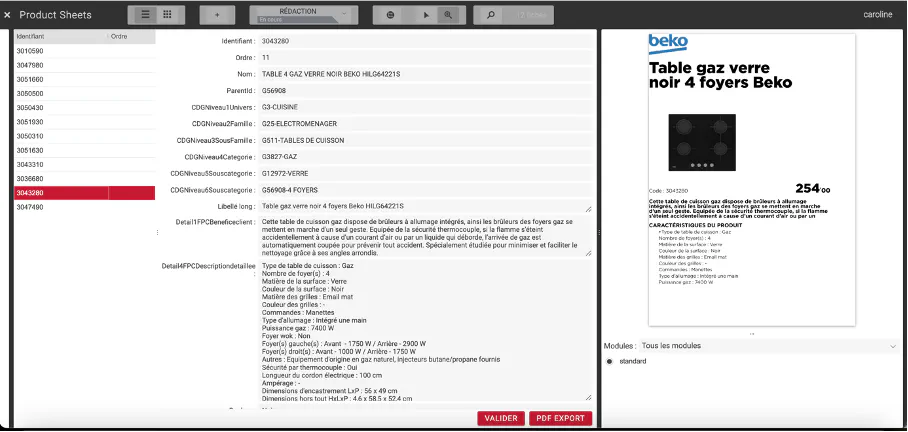Click the VALIDER button
The width and height of the screenshot is (908, 432).
(501, 418)
